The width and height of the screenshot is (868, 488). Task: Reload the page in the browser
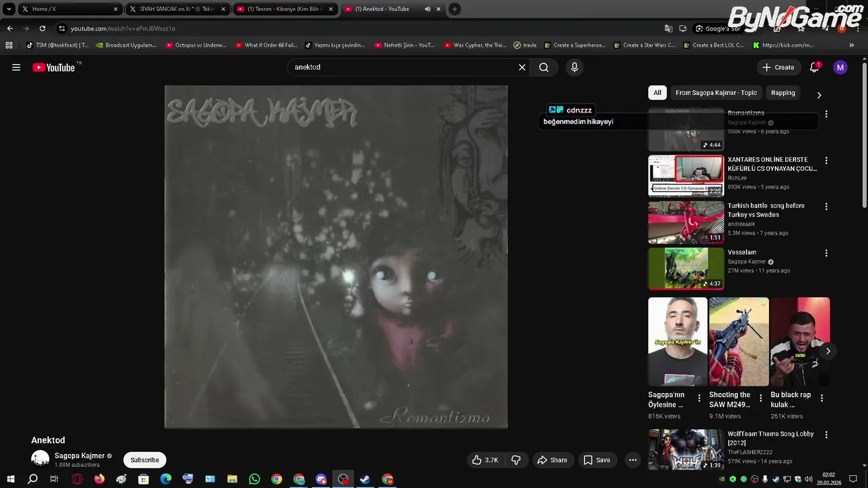click(x=42, y=28)
